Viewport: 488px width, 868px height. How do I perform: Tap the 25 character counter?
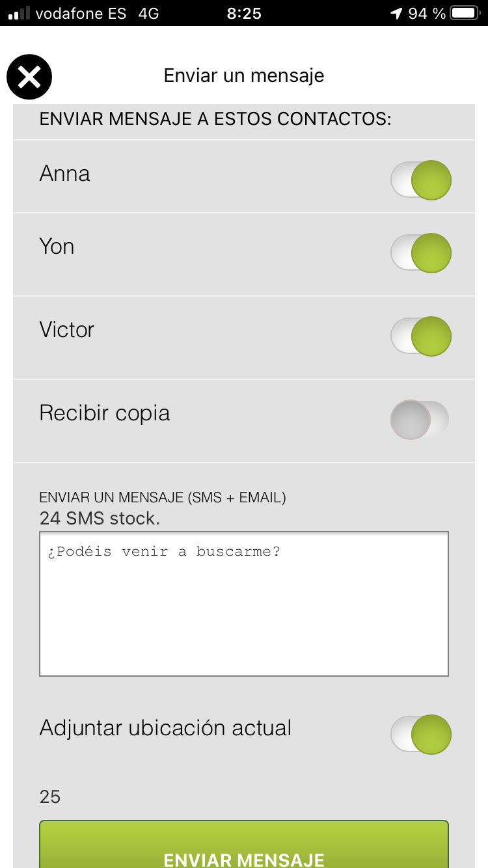click(x=50, y=797)
